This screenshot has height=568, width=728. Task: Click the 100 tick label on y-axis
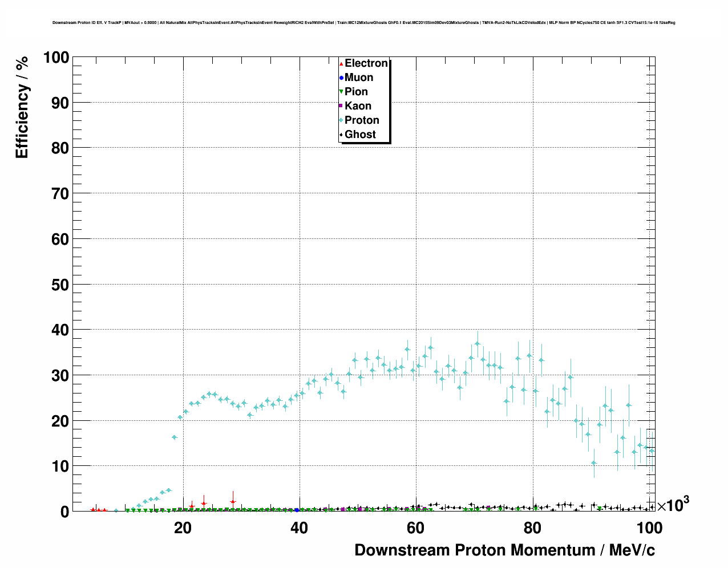pos(56,58)
